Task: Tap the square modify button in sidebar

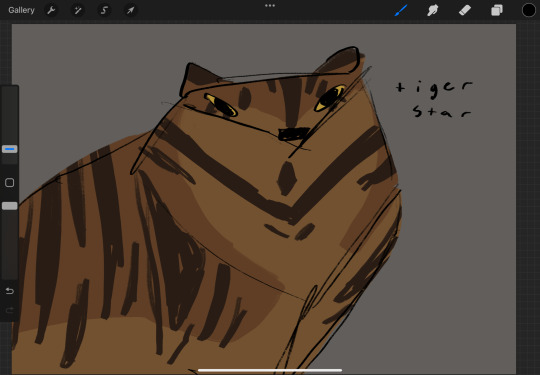Action: (x=10, y=183)
